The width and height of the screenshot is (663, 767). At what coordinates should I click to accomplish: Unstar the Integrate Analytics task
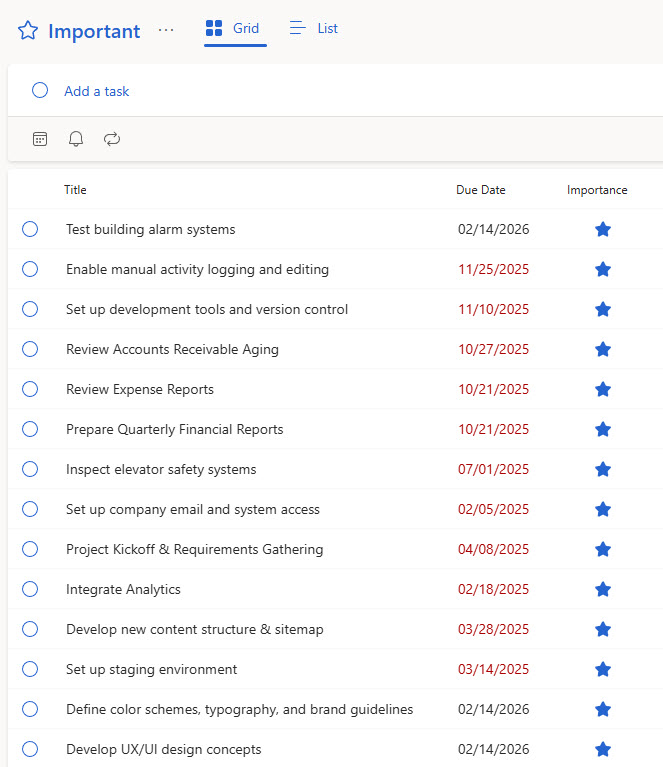[602, 589]
